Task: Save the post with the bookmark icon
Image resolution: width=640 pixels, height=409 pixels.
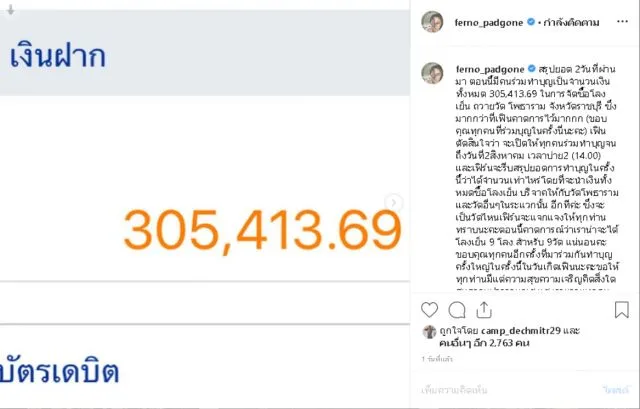Action: pyautogui.click(x=620, y=310)
